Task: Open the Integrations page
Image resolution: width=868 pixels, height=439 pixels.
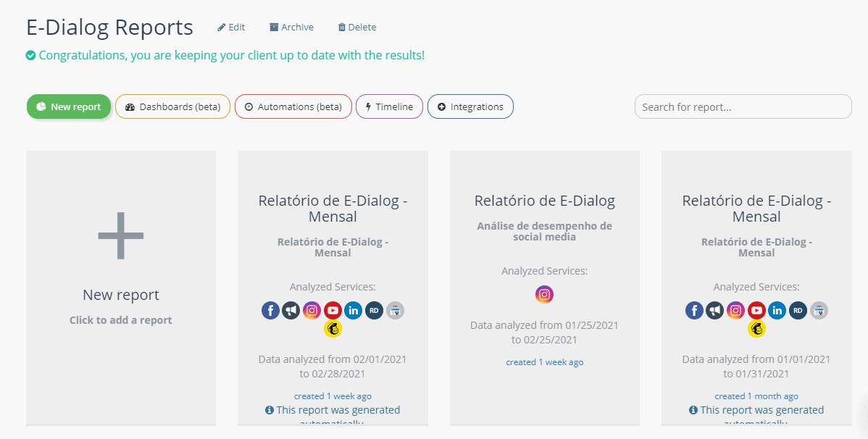Action: coord(470,106)
